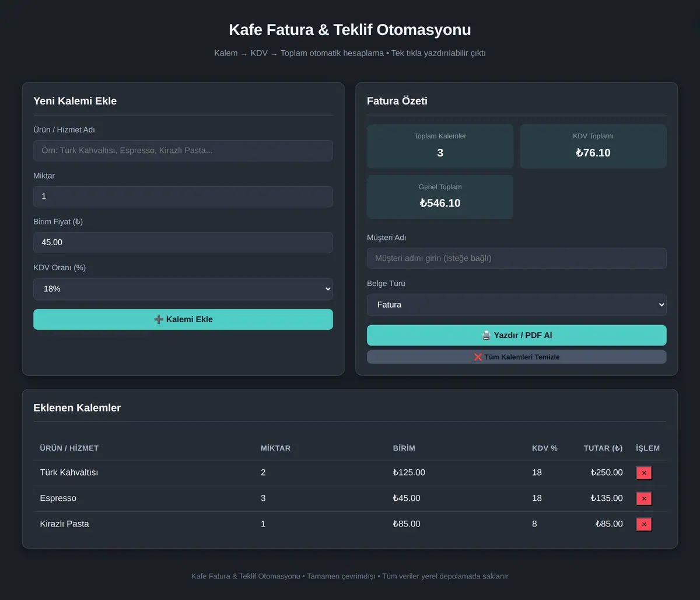Clear all items with Tüm Kalemleri Temizle

click(x=517, y=357)
